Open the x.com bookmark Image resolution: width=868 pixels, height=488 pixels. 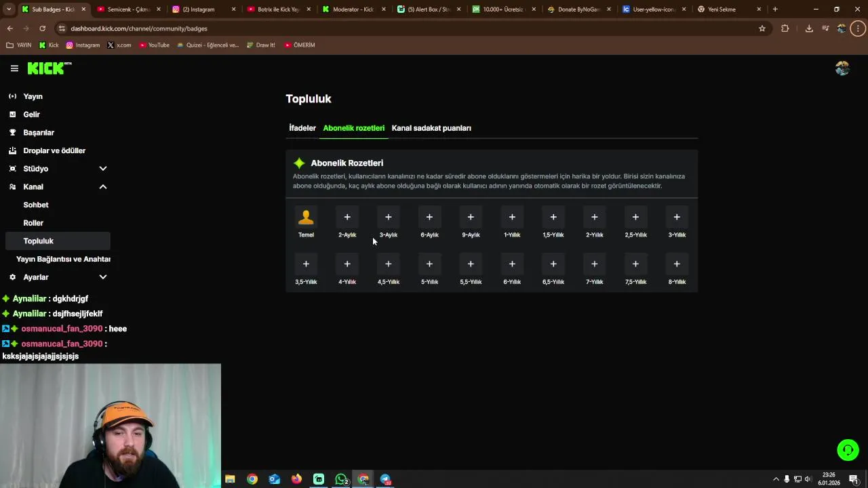119,45
